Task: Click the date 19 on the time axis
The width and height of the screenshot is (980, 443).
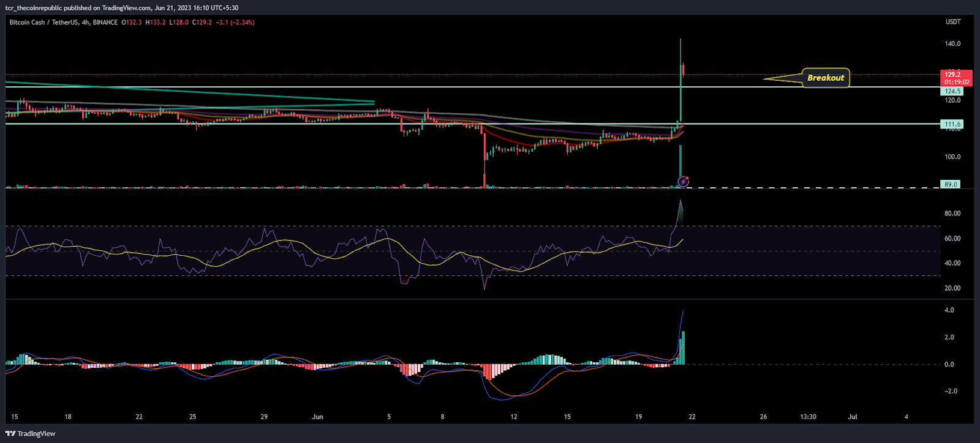Action: tap(638, 417)
